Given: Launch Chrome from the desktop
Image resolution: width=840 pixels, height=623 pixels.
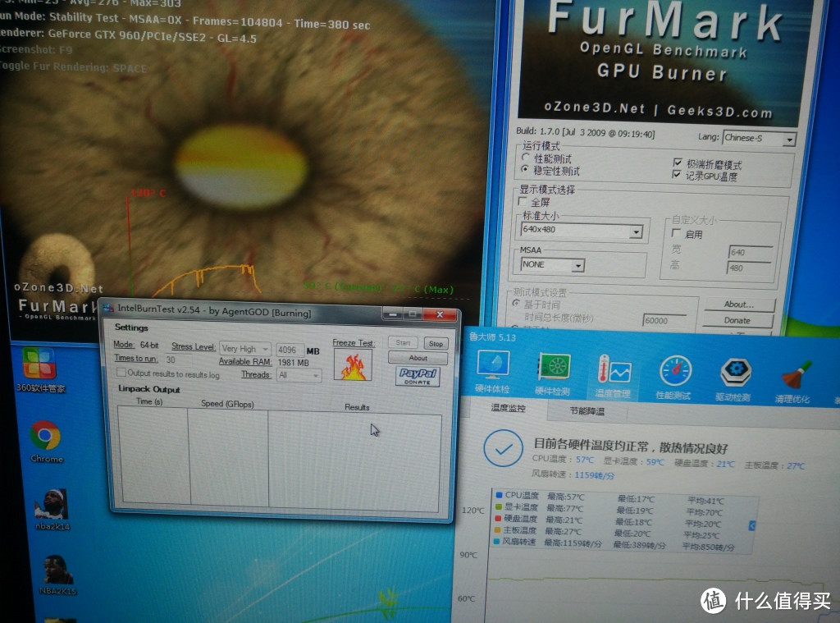Looking at the screenshot, I should (x=46, y=440).
